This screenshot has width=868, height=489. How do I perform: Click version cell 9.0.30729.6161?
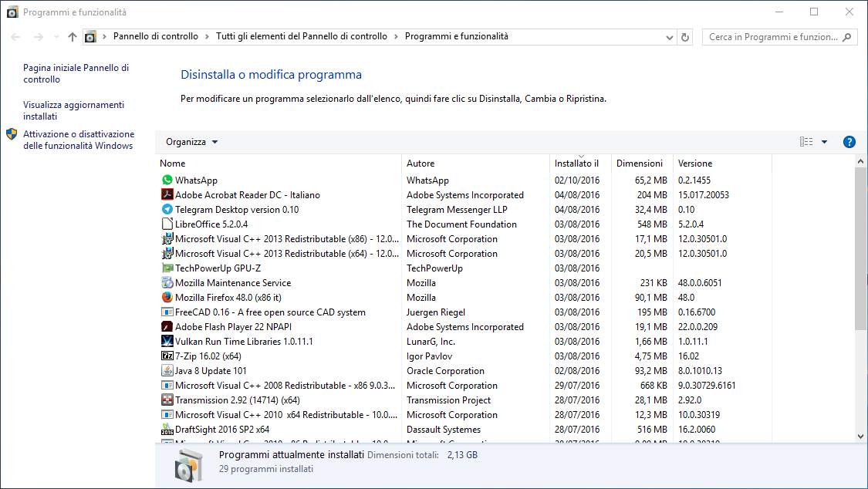(x=707, y=386)
